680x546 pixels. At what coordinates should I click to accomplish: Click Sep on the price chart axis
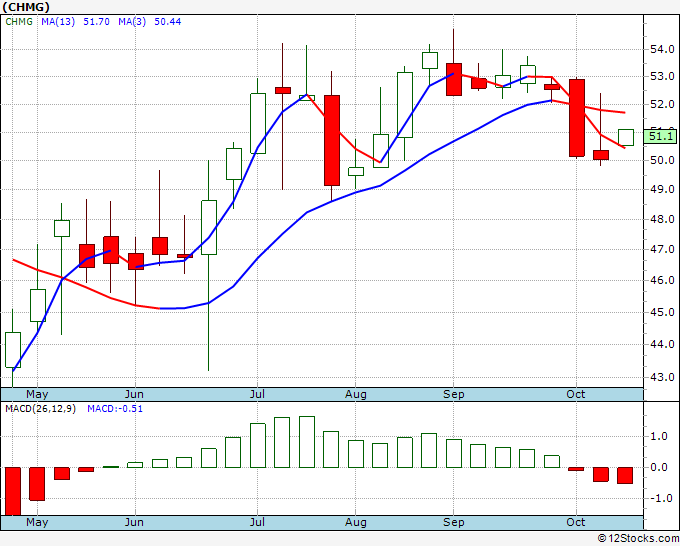(454, 395)
